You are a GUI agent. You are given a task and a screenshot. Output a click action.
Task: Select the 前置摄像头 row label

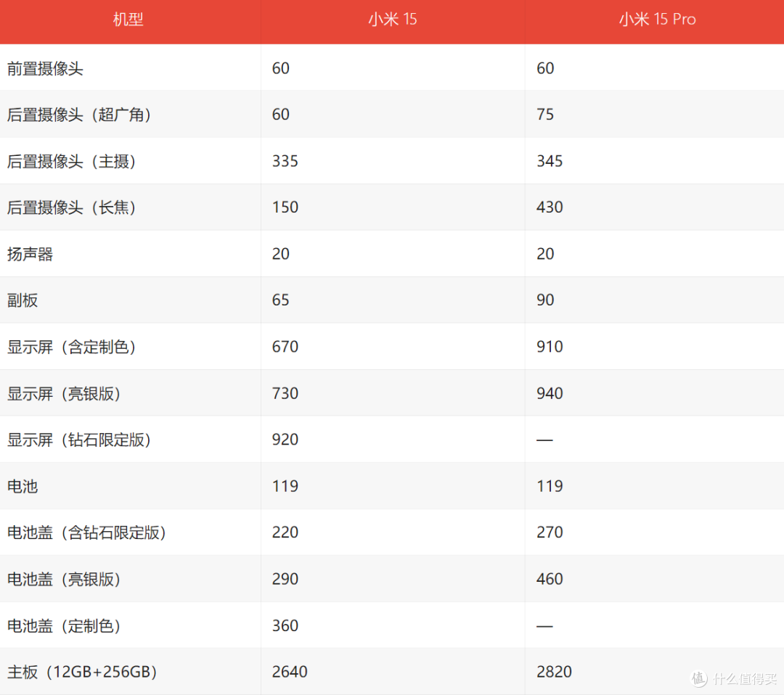pyautogui.click(x=45, y=68)
